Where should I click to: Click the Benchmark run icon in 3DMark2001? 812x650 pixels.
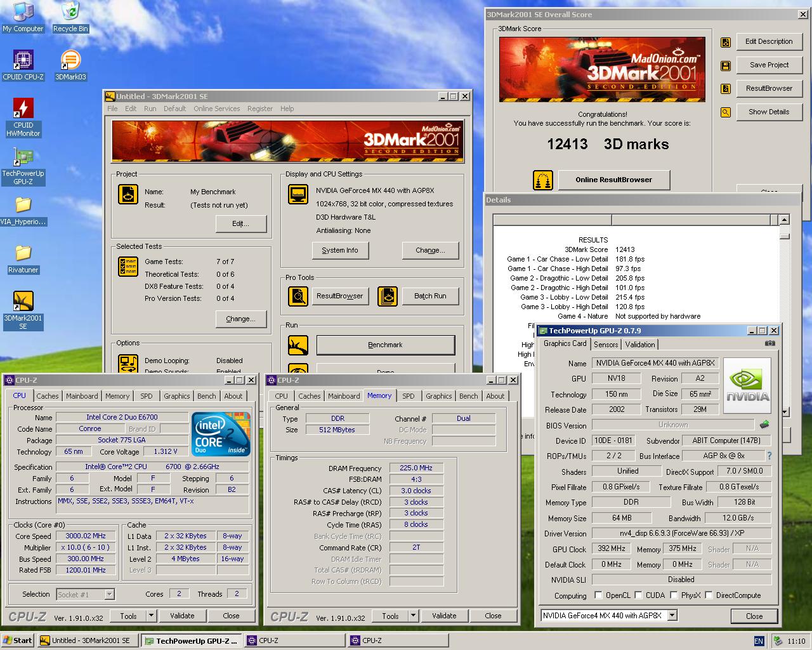[298, 345]
